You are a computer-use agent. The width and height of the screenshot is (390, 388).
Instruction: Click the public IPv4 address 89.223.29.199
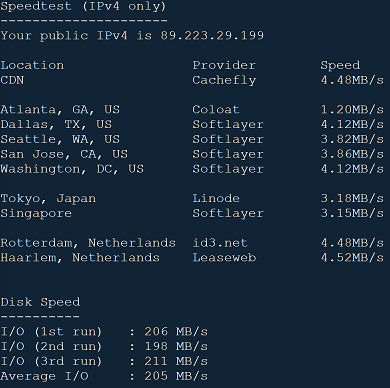click(x=212, y=35)
